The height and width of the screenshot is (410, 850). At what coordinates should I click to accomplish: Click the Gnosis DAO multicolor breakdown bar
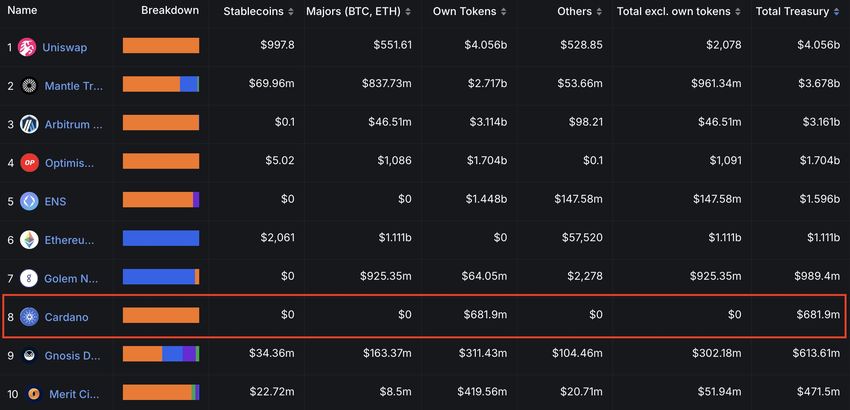coord(161,354)
